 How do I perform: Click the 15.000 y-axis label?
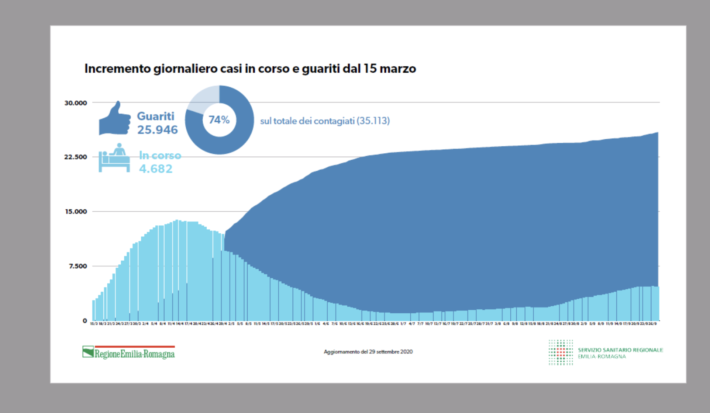coord(77,211)
